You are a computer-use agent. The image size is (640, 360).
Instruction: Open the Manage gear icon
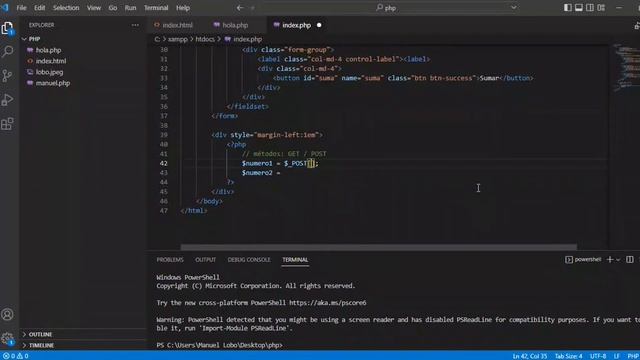pyautogui.click(x=7, y=338)
